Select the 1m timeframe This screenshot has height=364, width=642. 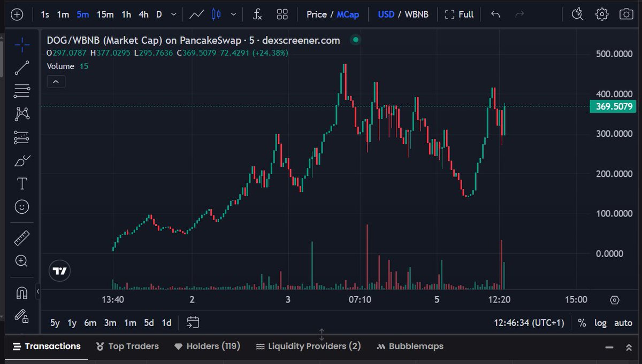tap(63, 14)
